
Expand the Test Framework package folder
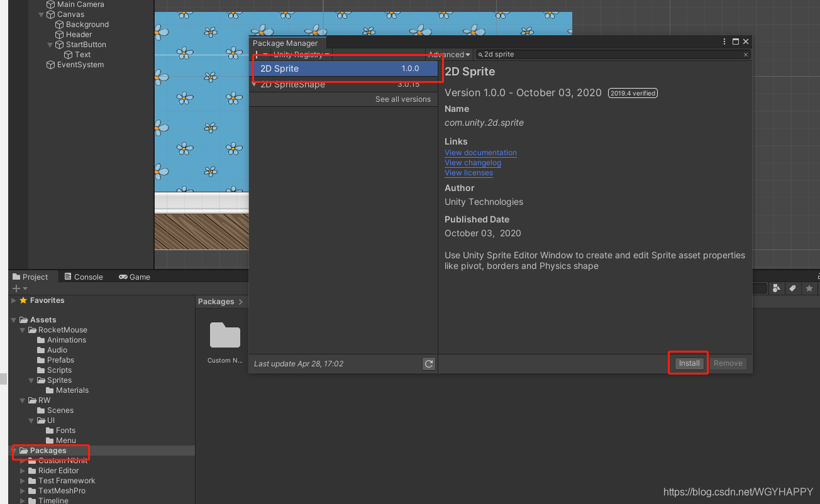tap(23, 481)
